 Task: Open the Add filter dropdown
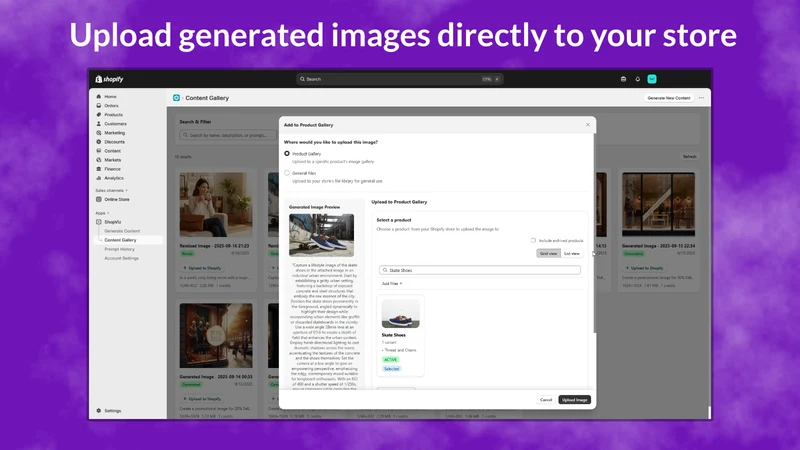tap(392, 284)
